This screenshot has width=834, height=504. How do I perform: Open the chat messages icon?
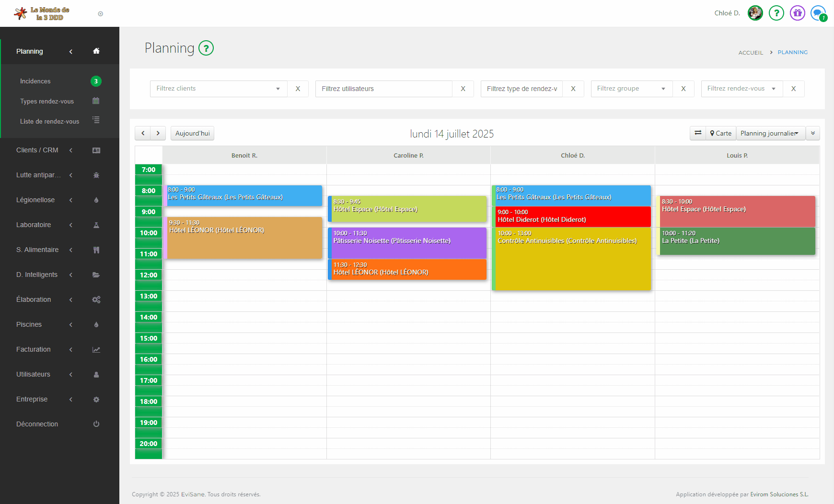818,13
